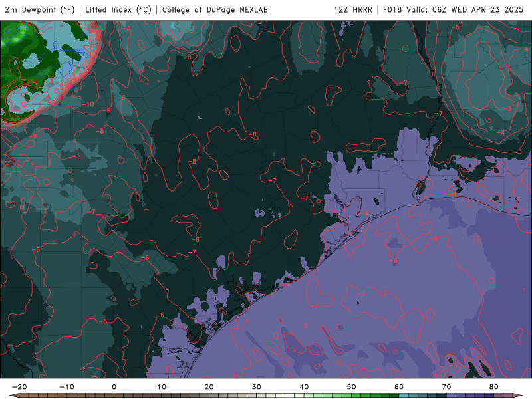Click the "2m Dewpoint (°F)" title text
This screenshot has width=532, height=399.
[x=40, y=10]
